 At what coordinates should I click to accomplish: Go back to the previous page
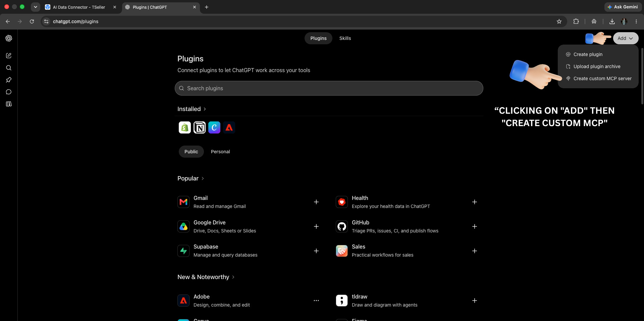8,21
